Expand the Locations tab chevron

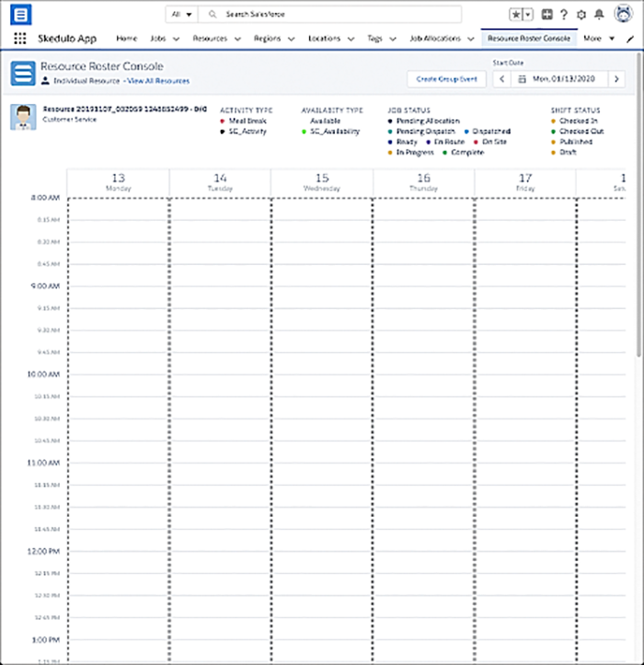click(x=351, y=39)
